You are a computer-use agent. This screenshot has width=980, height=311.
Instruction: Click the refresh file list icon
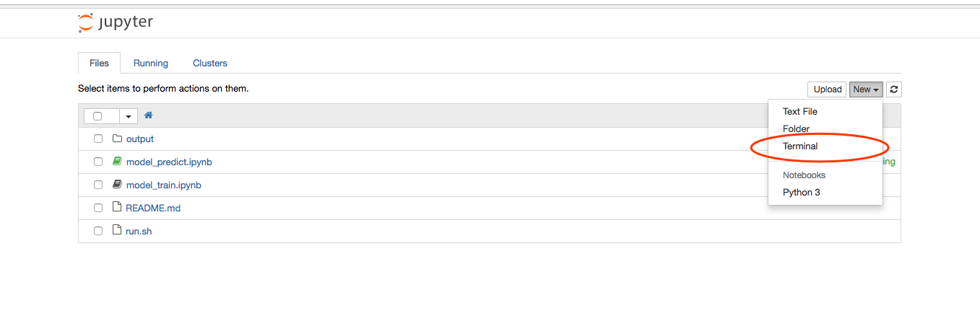pos(894,89)
